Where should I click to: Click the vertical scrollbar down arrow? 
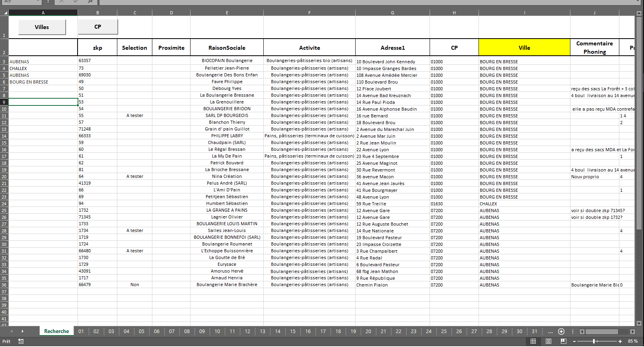pyautogui.click(x=639, y=324)
